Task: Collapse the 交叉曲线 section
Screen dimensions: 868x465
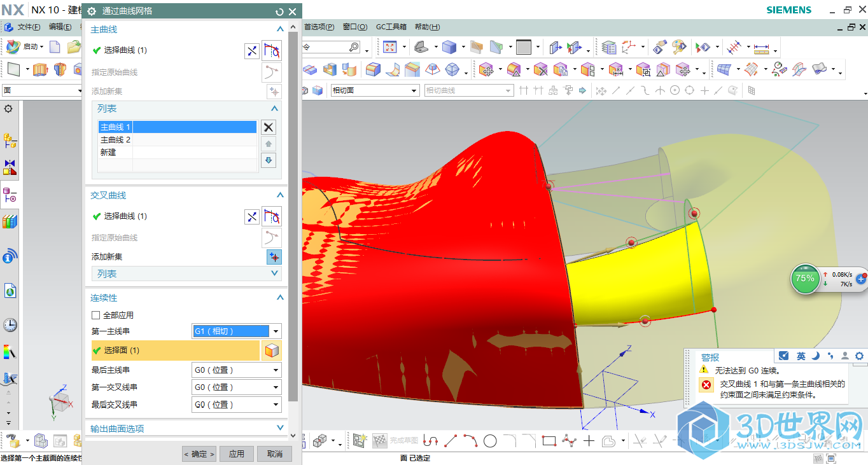Action: pos(279,195)
